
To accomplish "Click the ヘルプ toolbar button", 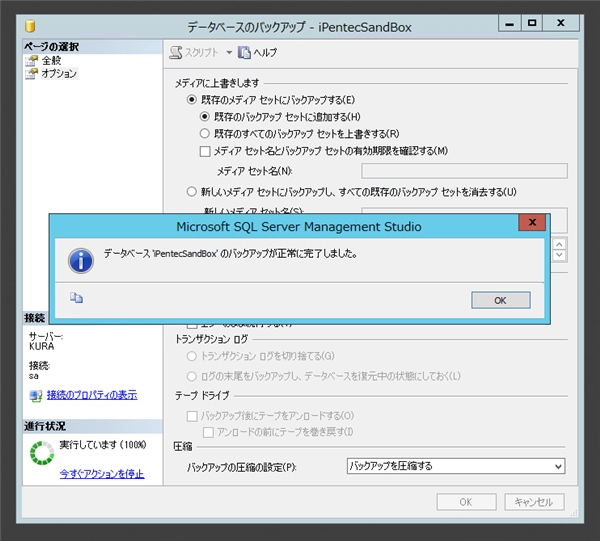I will pyautogui.click(x=258, y=52).
